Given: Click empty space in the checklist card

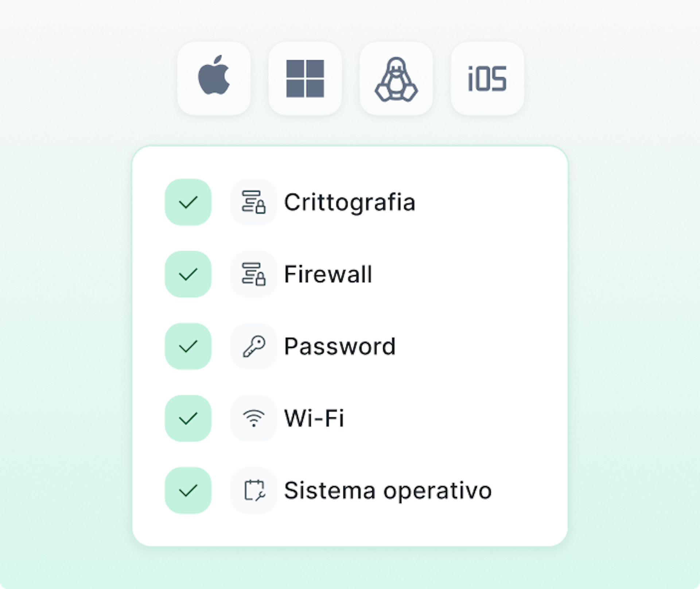Looking at the screenshot, I should 492,310.
